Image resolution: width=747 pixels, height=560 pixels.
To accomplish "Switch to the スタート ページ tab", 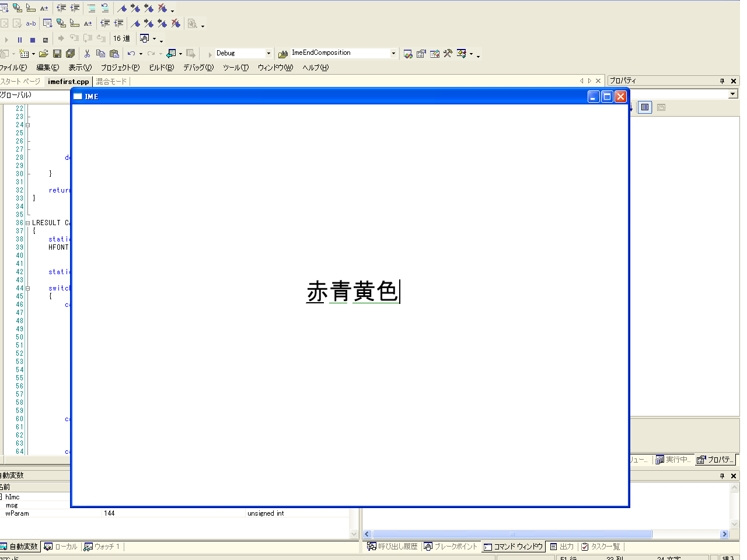I will pyautogui.click(x=20, y=82).
